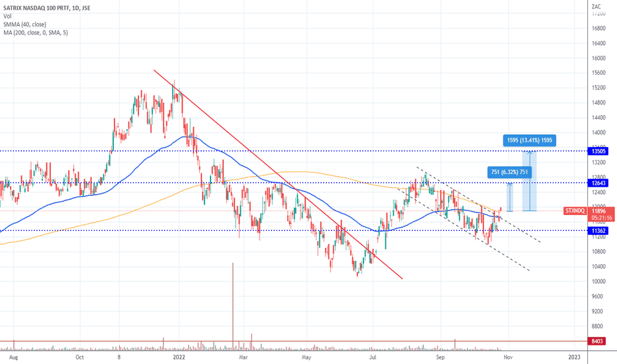Click the May label on time axis
Screen dimensions: 617x364
tap(306, 357)
